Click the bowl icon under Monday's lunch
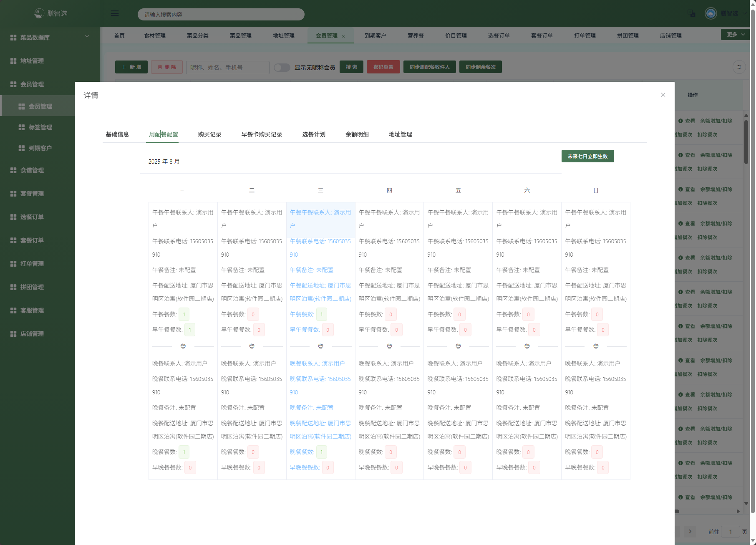Screen dimensions: 756x545 (x=183, y=346)
